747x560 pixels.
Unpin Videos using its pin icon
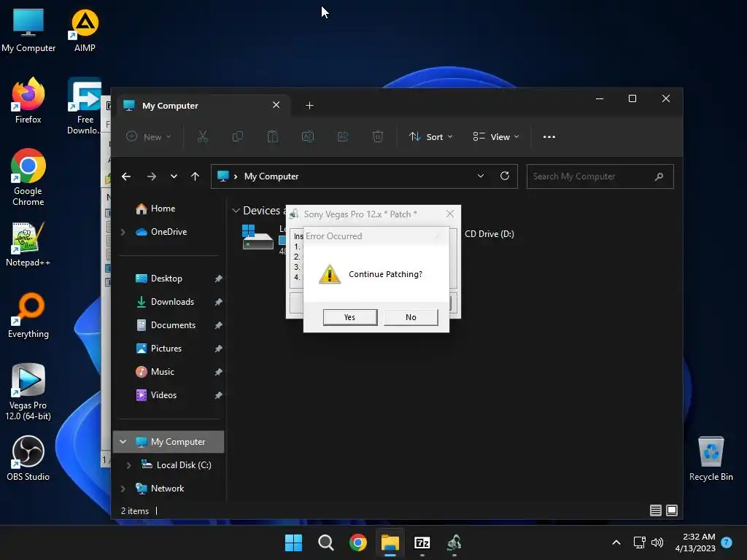tap(218, 395)
